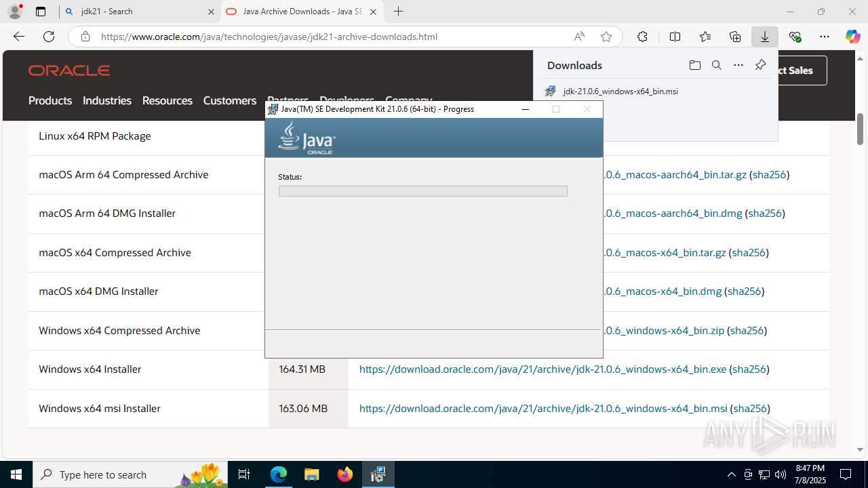This screenshot has height=488, width=868.
Task: Download macos-aarch64_bin.dmg link
Action: pyautogui.click(x=673, y=213)
